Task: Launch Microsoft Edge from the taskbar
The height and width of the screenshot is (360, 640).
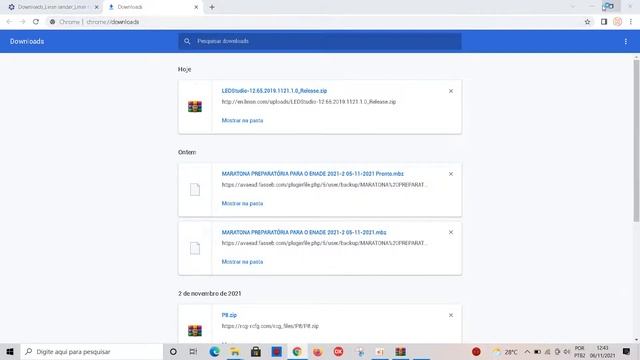Action: click(214, 351)
